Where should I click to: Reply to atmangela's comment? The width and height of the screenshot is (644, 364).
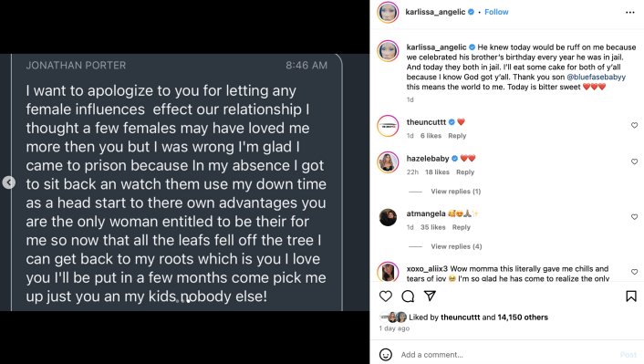[x=461, y=227]
